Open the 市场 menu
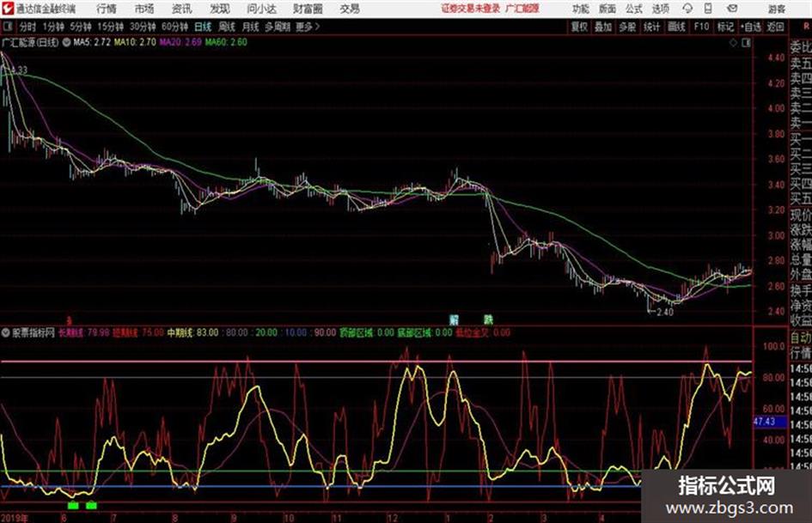 coord(144,9)
